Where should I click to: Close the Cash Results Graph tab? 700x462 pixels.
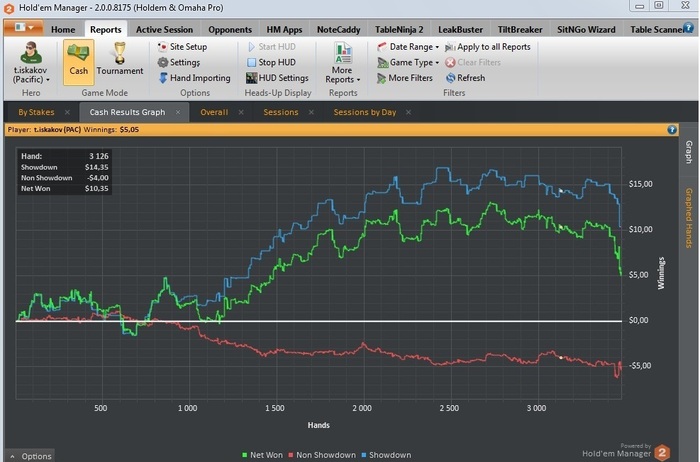[178, 112]
